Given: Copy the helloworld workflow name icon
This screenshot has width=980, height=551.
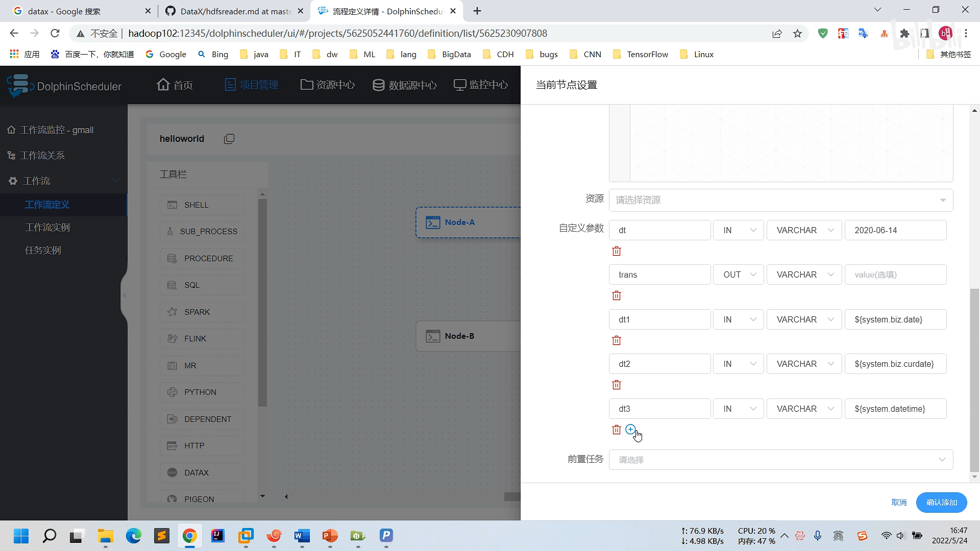Looking at the screenshot, I should coord(229,139).
